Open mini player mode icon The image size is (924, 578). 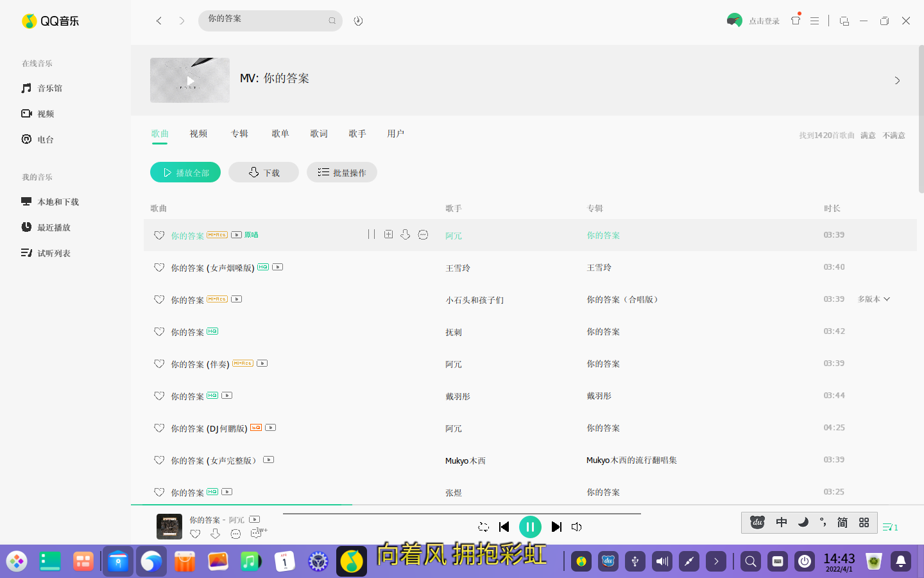click(844, 21)
